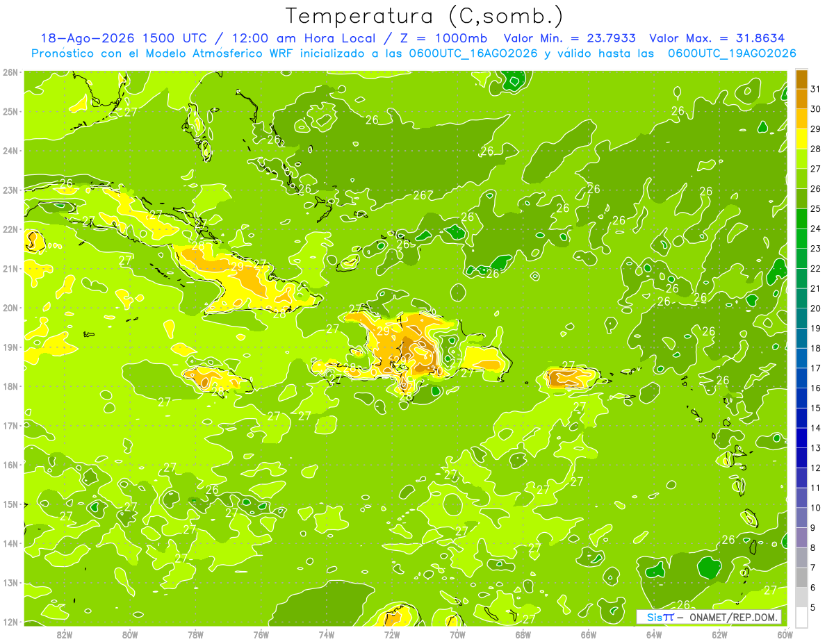Click the 78W longitude axis label

pyautogui.click(x=196, y=634)
